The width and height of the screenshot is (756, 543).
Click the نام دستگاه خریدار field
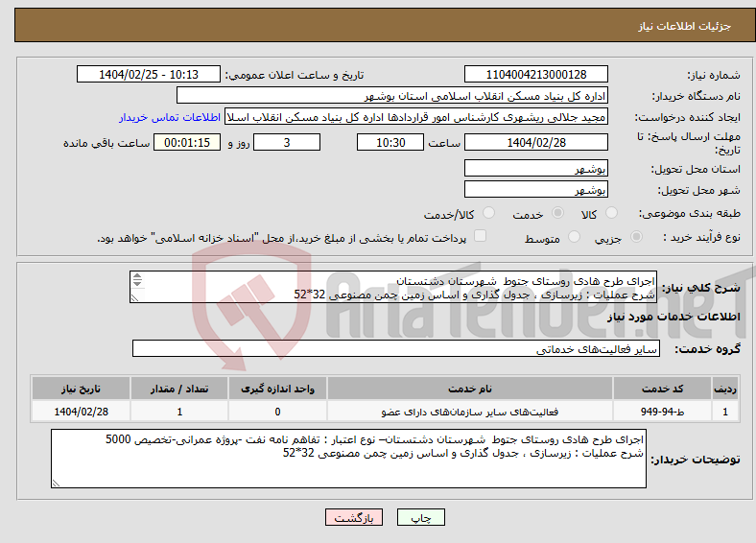tap(392, 96)
